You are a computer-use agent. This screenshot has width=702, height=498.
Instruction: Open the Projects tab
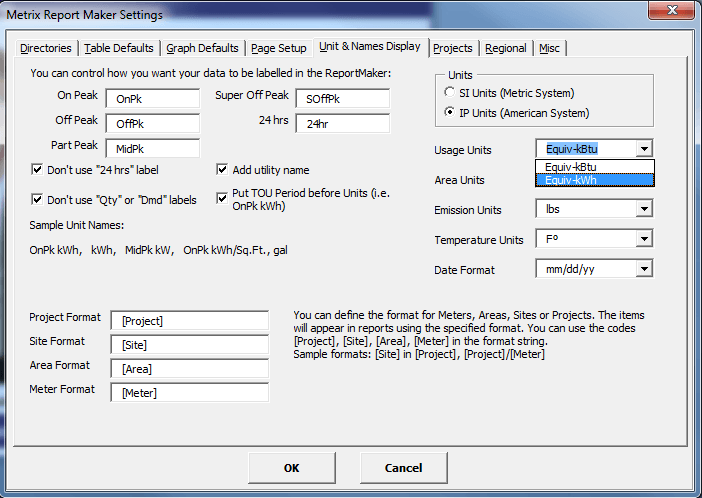(x=453, y=48)
